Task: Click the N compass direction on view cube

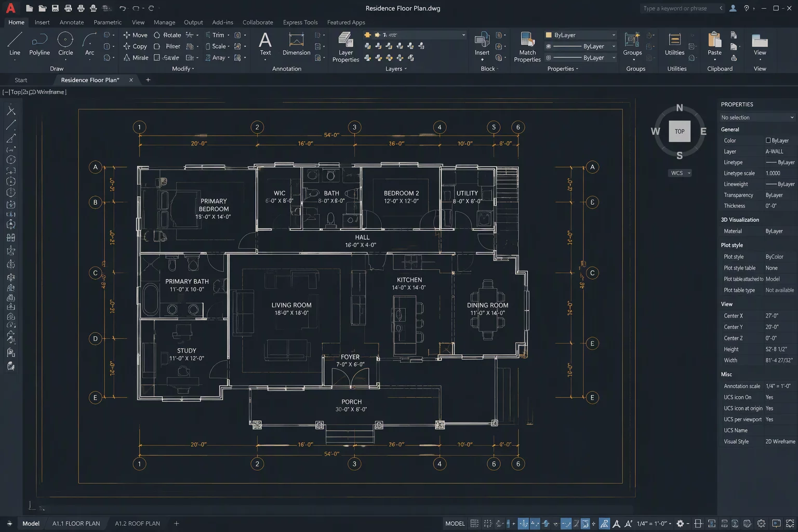Action: (680, 108)
